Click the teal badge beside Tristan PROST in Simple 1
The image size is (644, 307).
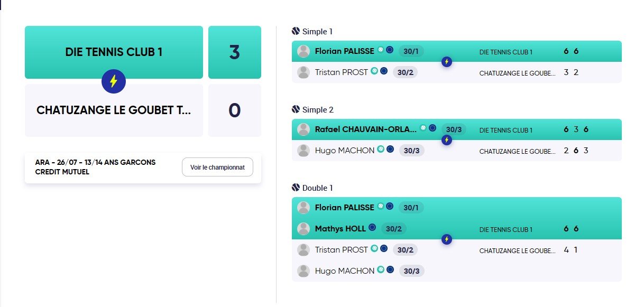(x=374, y=71)
